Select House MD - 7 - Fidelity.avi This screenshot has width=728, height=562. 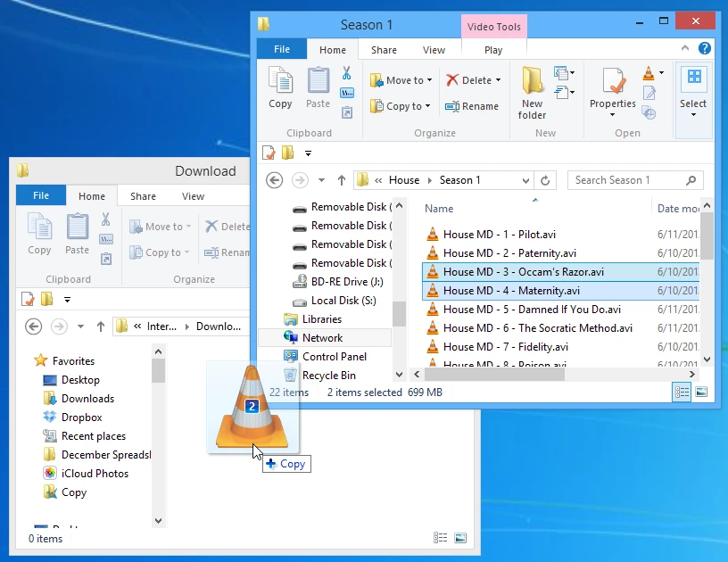tap(505, 347)
